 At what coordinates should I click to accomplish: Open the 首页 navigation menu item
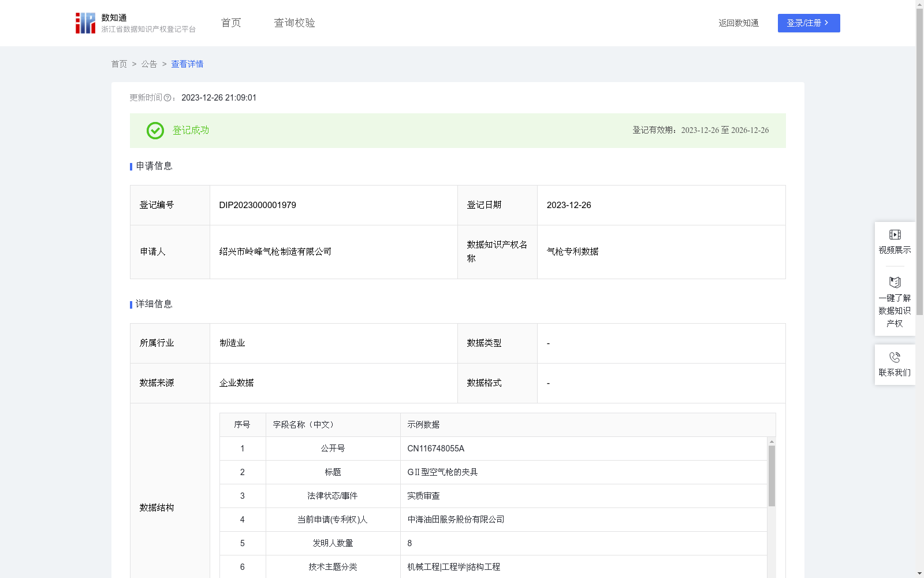231,23
